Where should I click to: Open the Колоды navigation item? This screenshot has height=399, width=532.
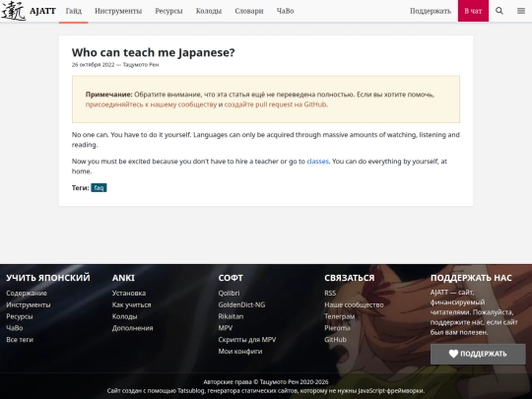209,11
